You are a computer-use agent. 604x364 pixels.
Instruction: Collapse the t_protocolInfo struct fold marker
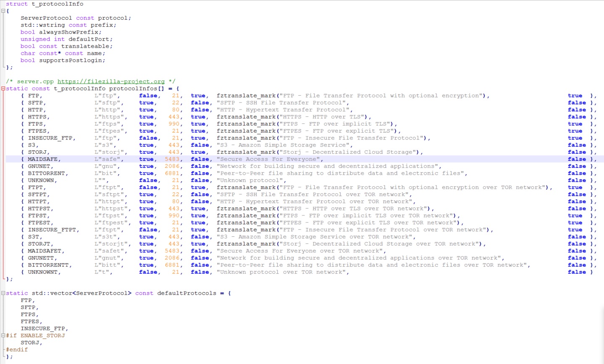[3, 11]
